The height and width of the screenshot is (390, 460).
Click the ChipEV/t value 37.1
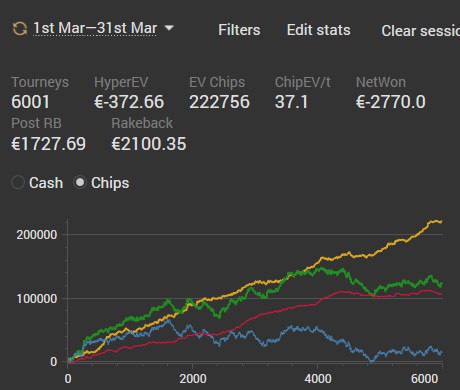pyautogui.click(x=291, y=102)
